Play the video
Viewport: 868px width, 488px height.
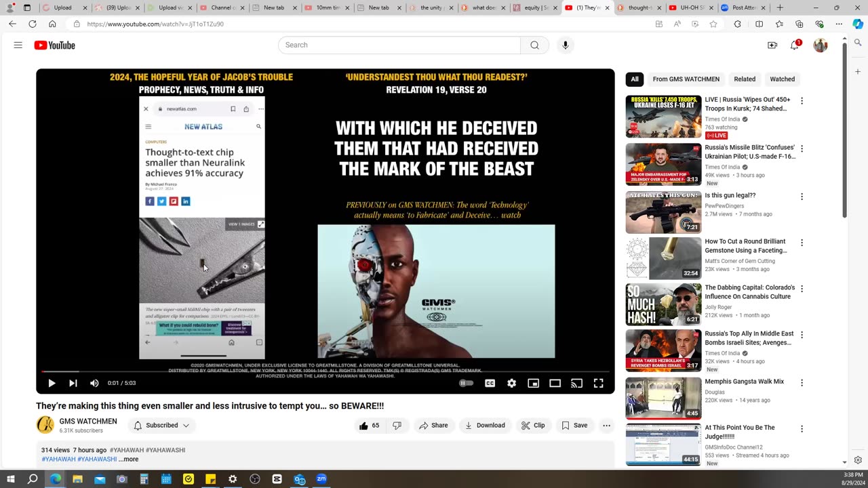pyautogui.click(x=52, y=383)
